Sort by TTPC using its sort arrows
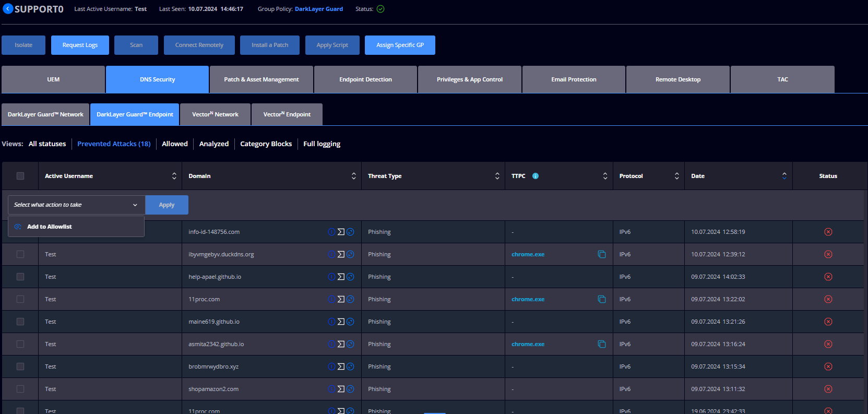The height and width of the screenshot is (414, 868). coord(605,176)
